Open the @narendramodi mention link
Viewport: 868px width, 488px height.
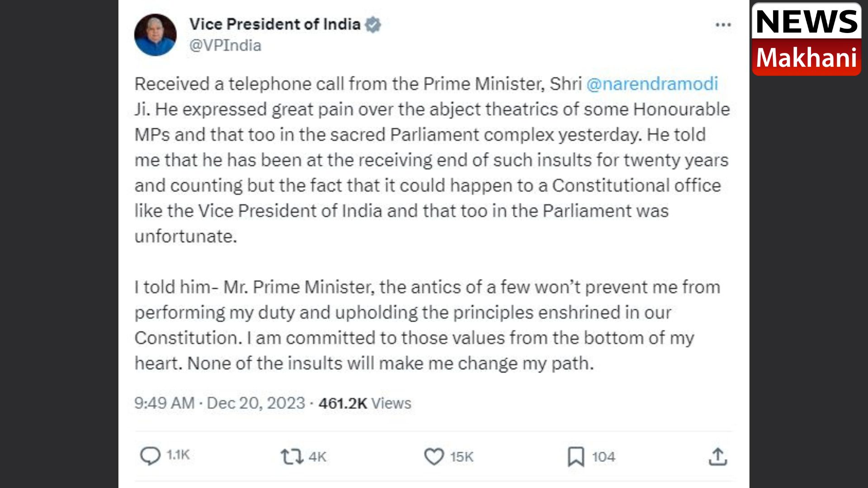(652, 84)
